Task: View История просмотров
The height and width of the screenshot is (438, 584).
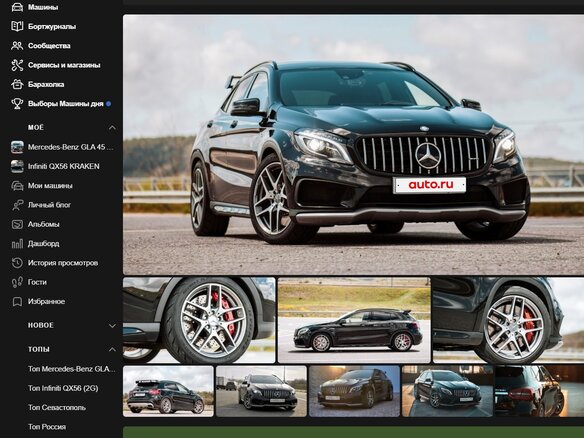Action: pyautogui.click(x=63, y=263)
